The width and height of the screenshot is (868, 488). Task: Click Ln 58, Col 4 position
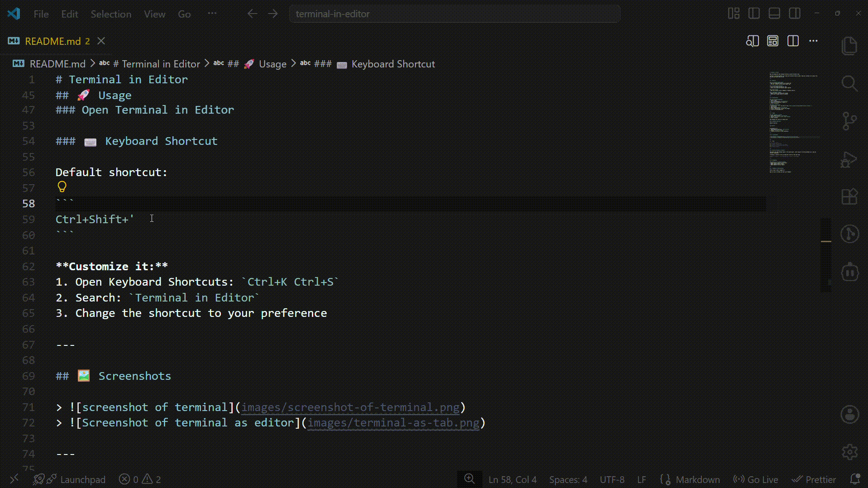pos(512,479)
